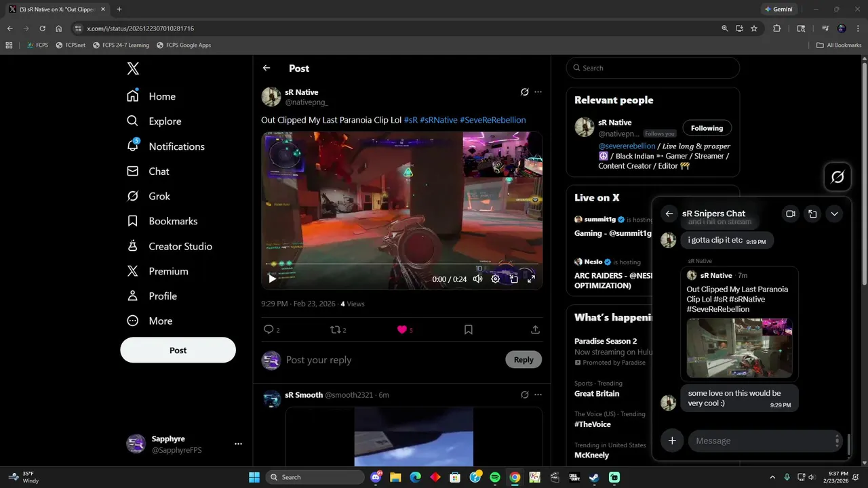868x488 pixels.
Task: Open the #sR hashtag link
Action: (x=411, y=120)
